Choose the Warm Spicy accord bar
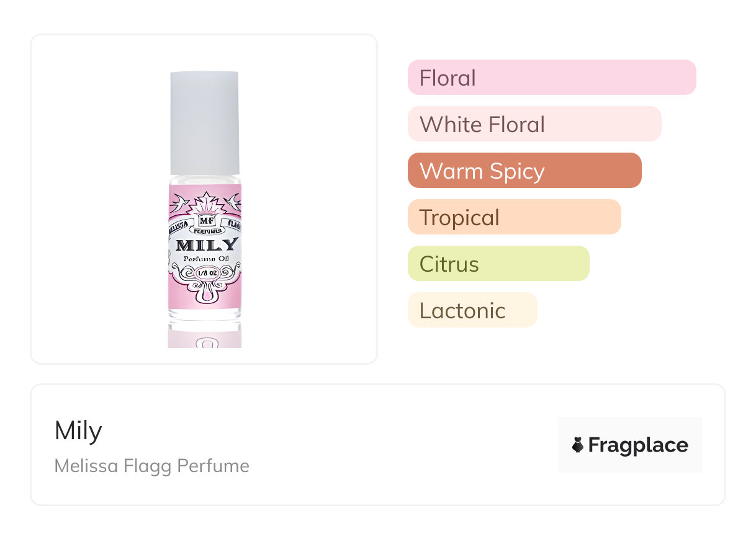This screenshot has width=756, height=536. pyautogui.click(x=524, y=171)
